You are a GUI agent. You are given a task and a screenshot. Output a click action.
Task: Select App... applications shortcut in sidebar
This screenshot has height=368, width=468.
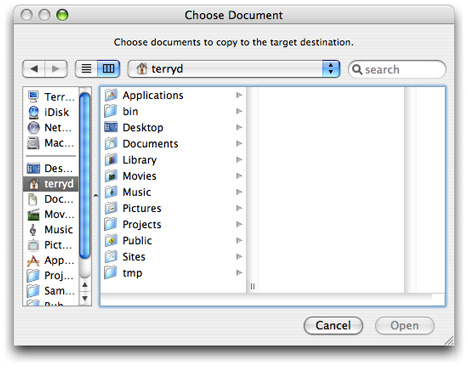coord(52,260)
